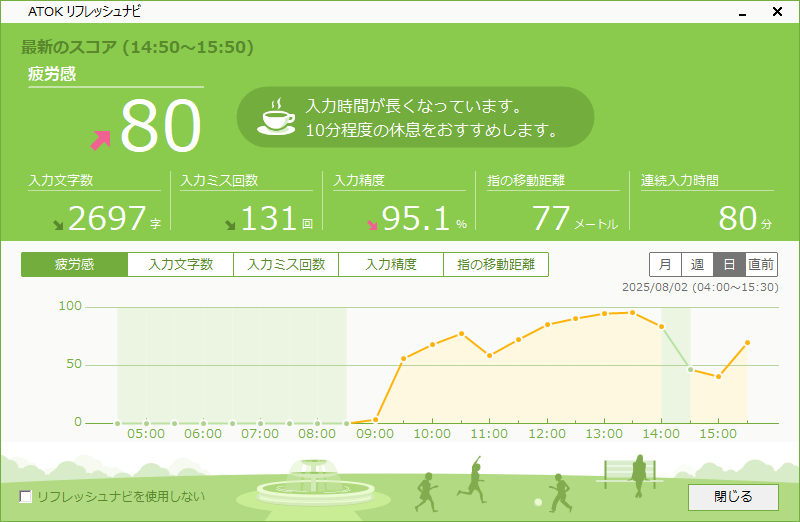Click the 80 分 continuous input value
Image resolution: width=800 pixels, height=522 pixels.
click(745, 218)
